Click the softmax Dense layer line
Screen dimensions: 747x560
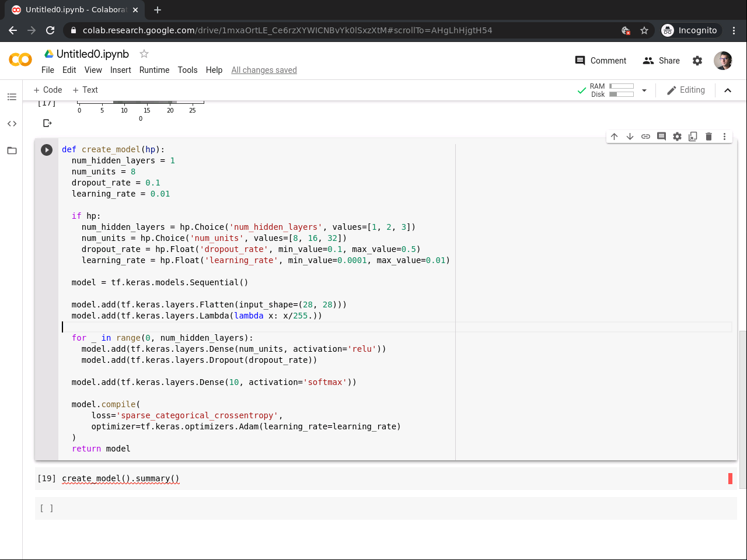pyautogui.click(x=214, y=382)
